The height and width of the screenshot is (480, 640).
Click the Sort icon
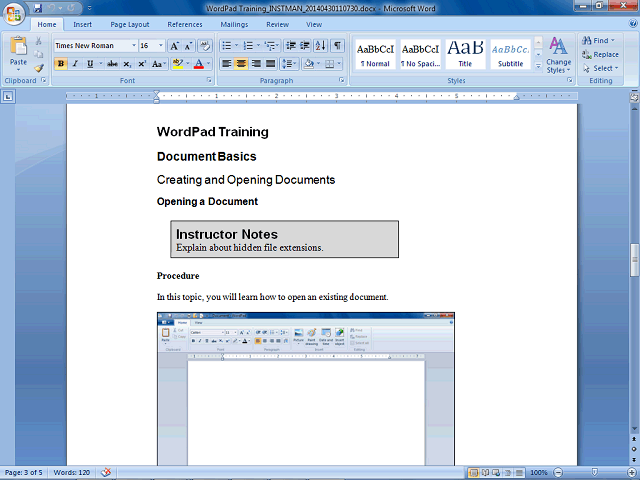(321, 46)
